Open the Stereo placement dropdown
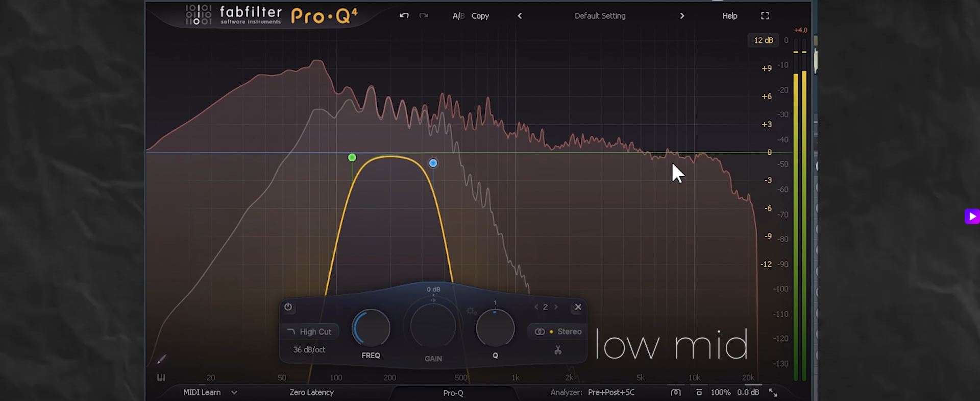This screenshot has width=980, height=401. (x=557, y=332)
